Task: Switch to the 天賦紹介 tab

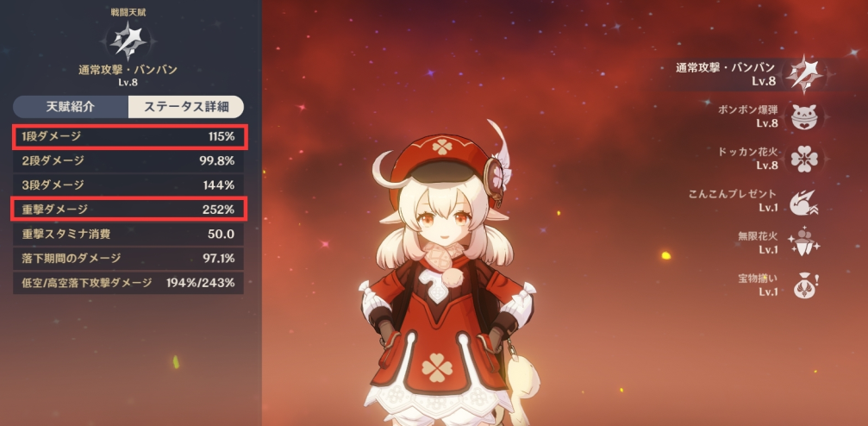Action: (71, 107)
